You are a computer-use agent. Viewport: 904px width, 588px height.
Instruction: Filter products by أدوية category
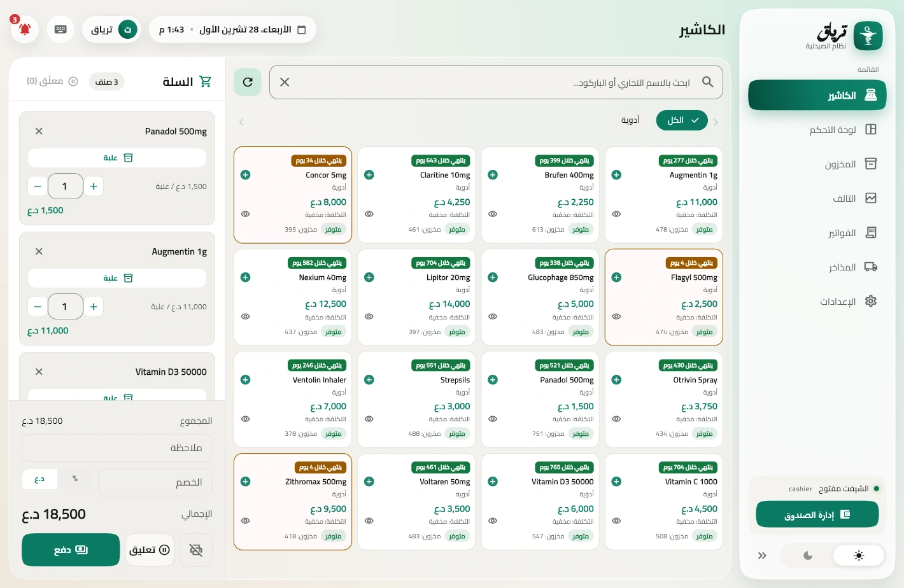tap(630, 120)
